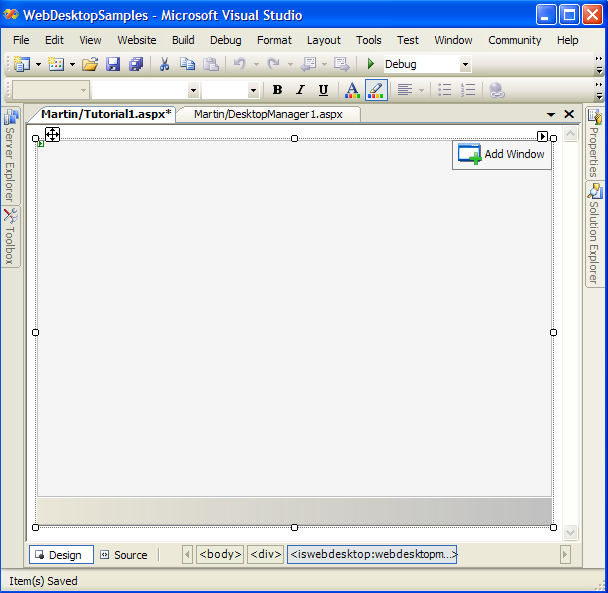Toggle Underline formatting

click(x=323, y=90)
